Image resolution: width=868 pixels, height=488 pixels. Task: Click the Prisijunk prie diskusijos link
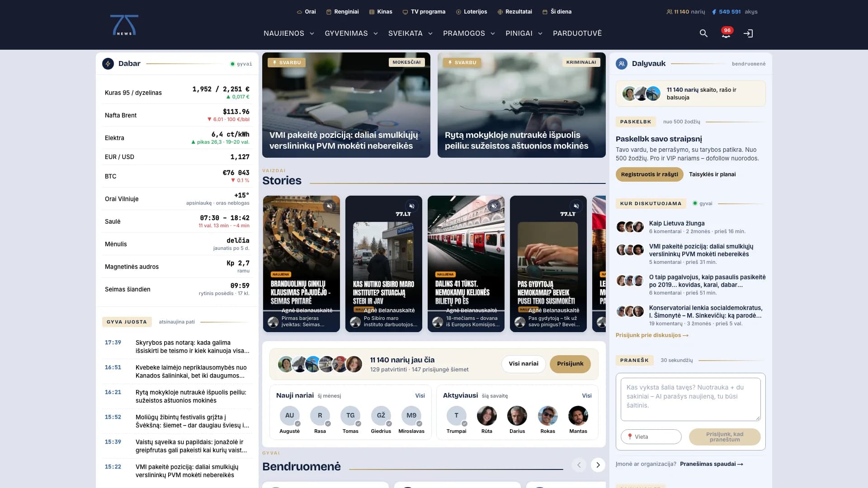coord(652,335)
